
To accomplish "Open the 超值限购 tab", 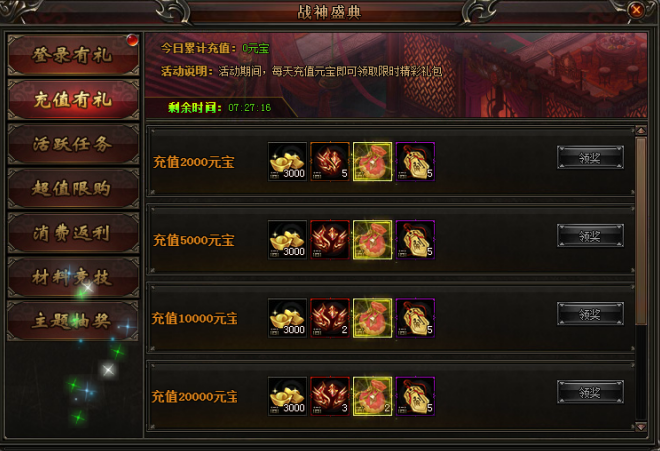I will [x=73, y=188].
